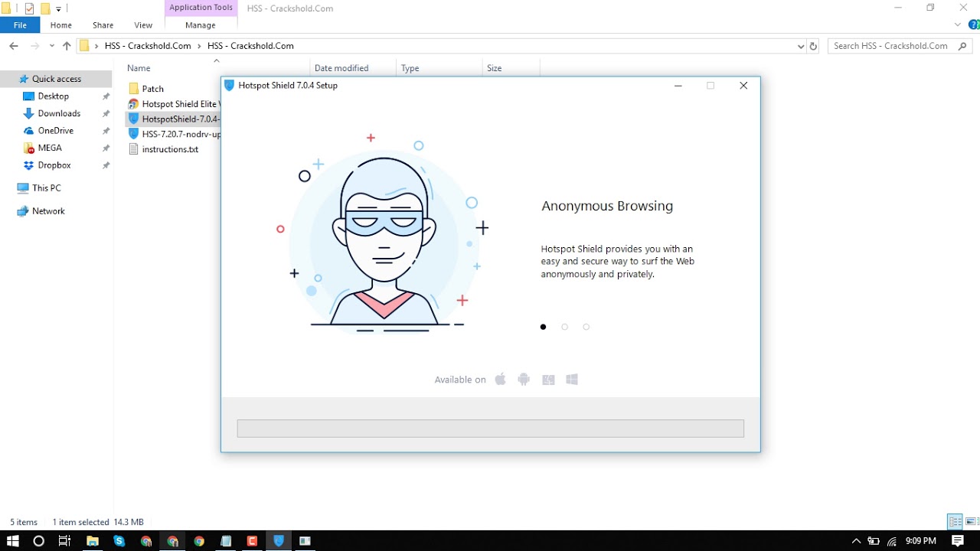
Task: Open MEGA folder in navigation pane
Action: pyautogui.click(x=50, y=148)
